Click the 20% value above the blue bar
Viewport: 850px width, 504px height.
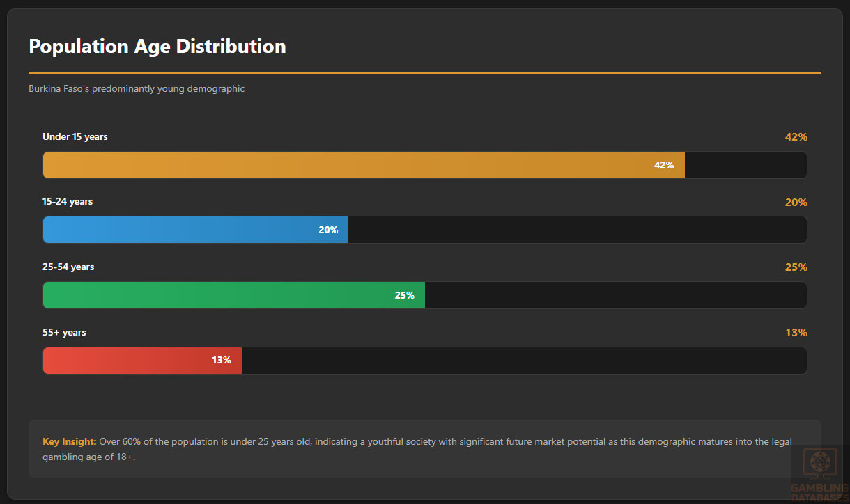(796, 203)
